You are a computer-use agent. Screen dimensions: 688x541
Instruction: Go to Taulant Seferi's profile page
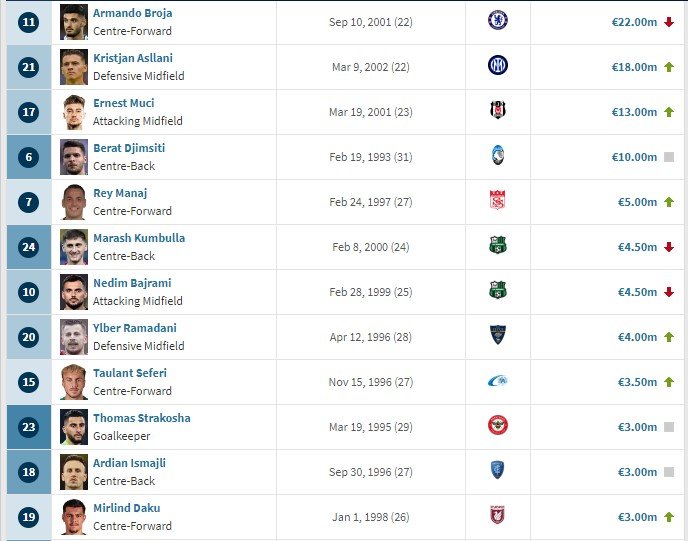(x=130, y=373)
